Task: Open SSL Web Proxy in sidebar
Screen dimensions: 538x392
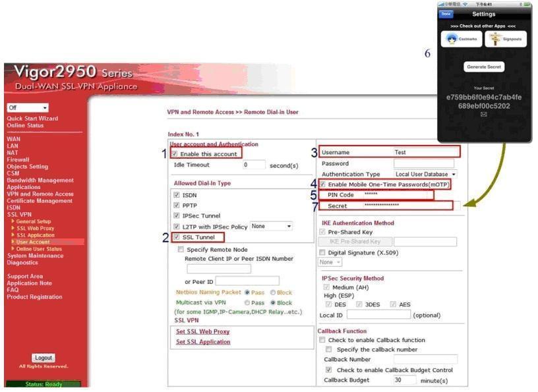Action: 36,228
